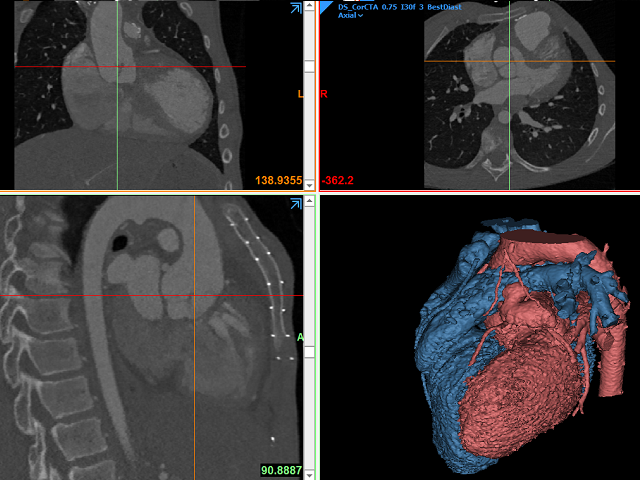Screen dimensions: 640x480
Task: Click the blue corner triangle in the axial view
Action: tap(326, 7)
